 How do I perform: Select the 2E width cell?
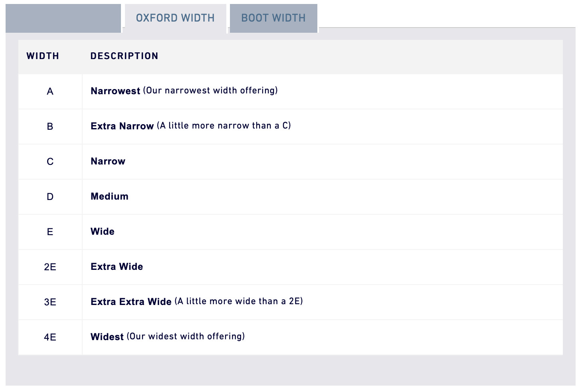50,267
